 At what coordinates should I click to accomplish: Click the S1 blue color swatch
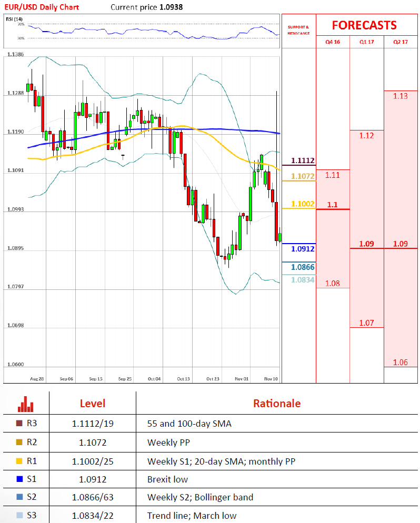tap(19, 479)
